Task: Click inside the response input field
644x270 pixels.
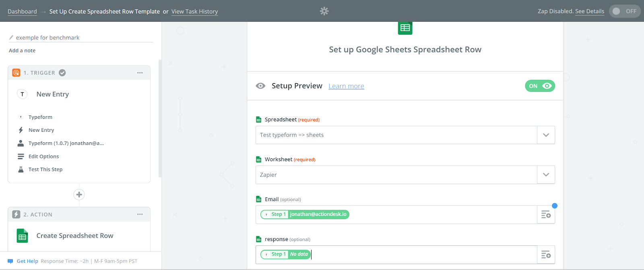Action: (x=396, y=255)
